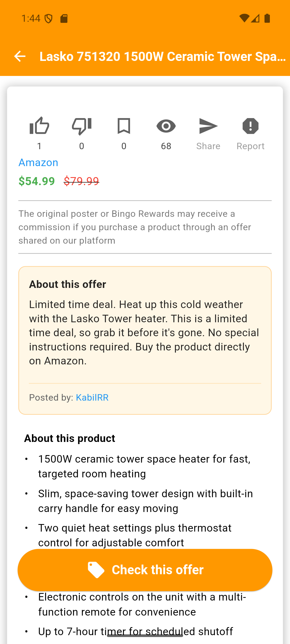Tap the About this product heading
This screenshot has height=644, width=290.
pyautogui.click(x=70, y=438)
